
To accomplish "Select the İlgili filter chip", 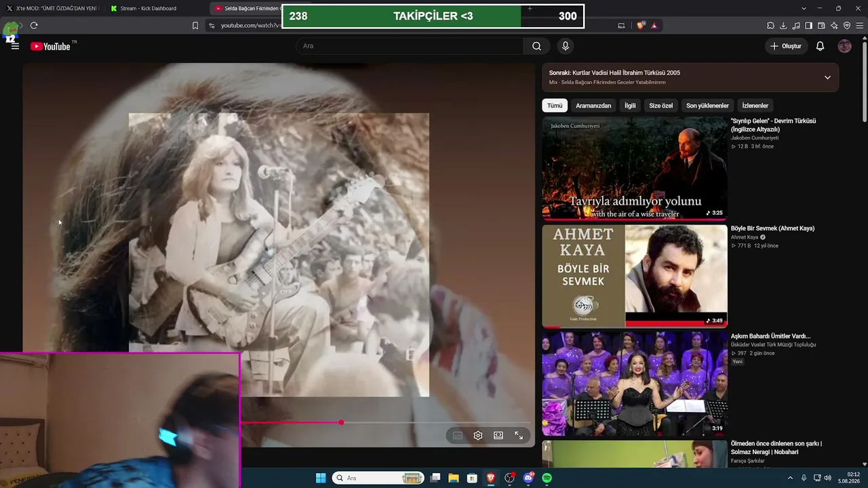I will tap(630, 106).
